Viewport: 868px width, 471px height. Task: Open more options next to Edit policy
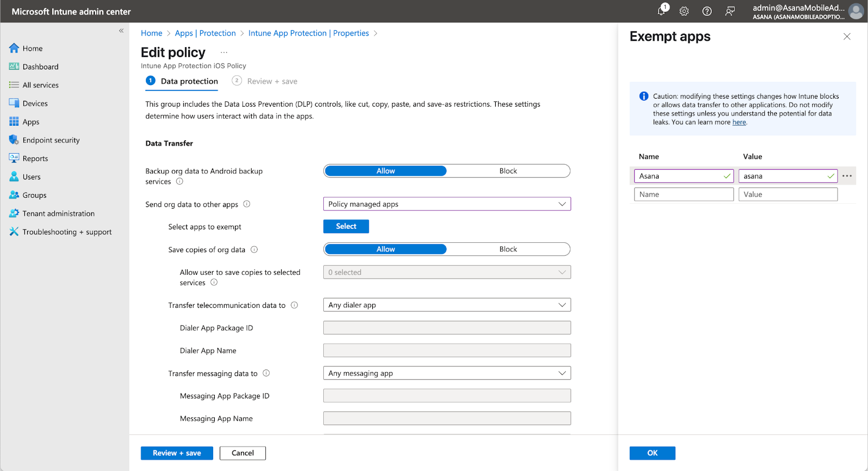click(x=224, y=53)
